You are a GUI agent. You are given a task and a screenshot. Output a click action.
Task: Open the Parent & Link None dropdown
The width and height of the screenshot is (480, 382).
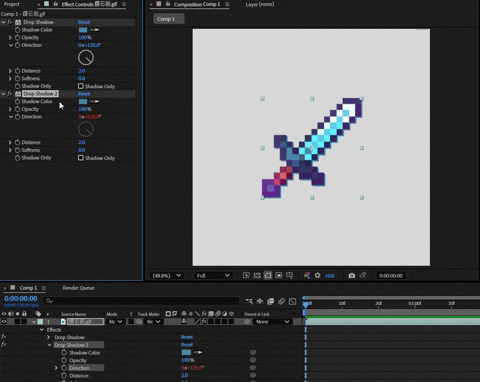click(272, 322)
